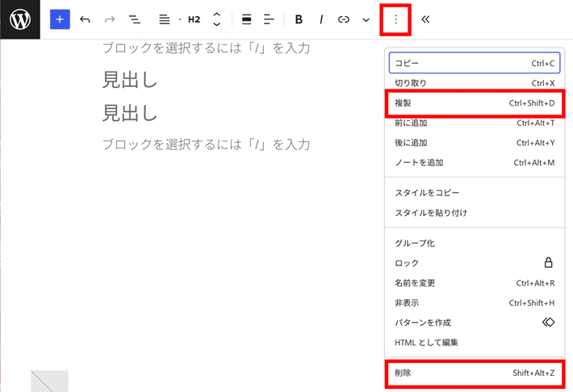The width and height of the screenshot is (573, 392).
Task: Choose 前に追加 to insert before
Action: tap(475, 123)
